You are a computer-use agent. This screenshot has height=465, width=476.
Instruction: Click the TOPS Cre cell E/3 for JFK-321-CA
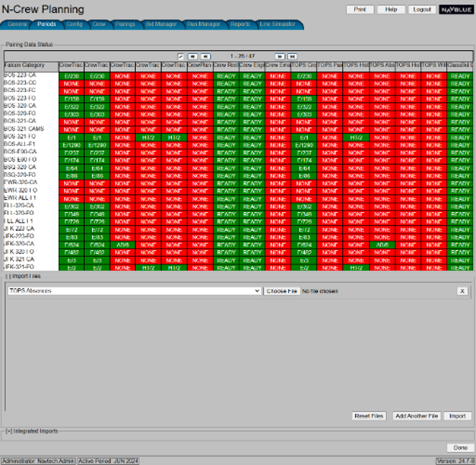click(304, 260)
